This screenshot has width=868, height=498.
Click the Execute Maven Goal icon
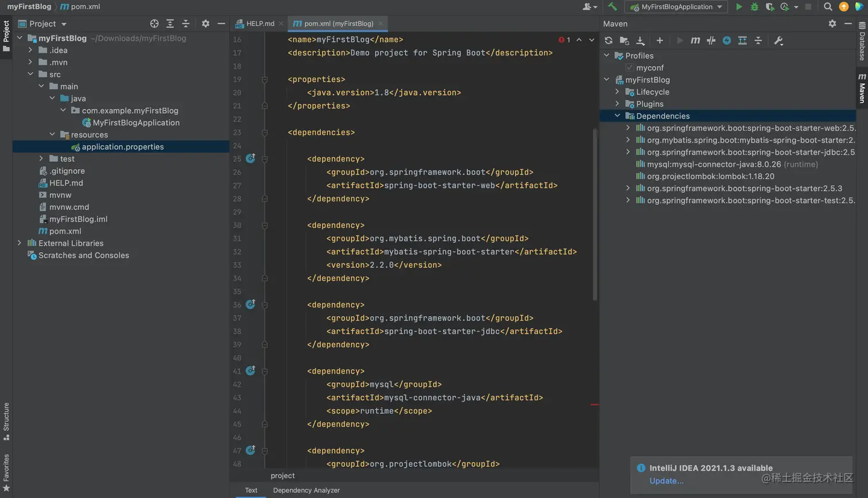695,41
